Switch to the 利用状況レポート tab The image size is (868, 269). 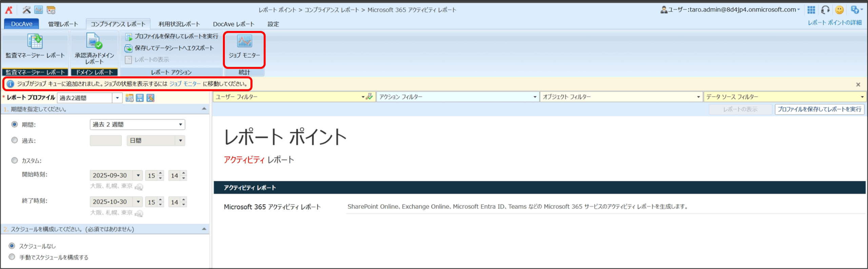(179, 24)
